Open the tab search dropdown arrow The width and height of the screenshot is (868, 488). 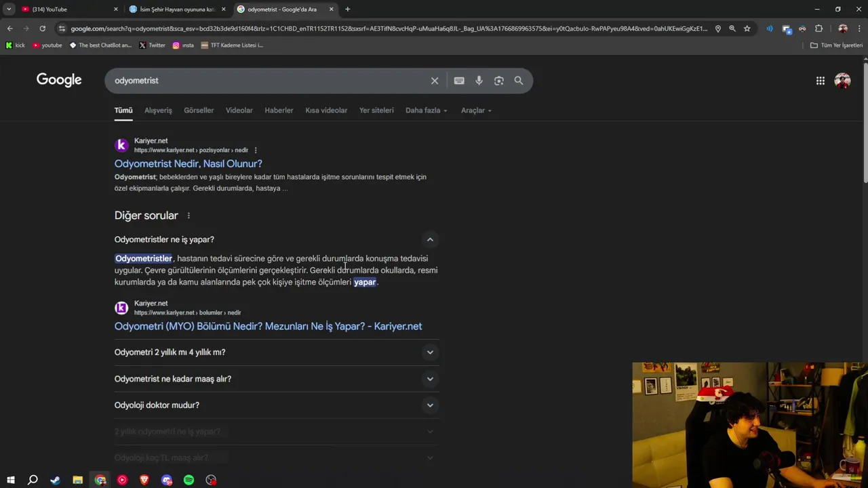click(9, 9)
